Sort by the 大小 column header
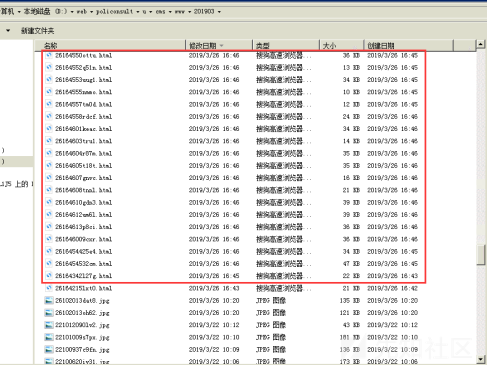The image size is (488, 366). (342, 46)
